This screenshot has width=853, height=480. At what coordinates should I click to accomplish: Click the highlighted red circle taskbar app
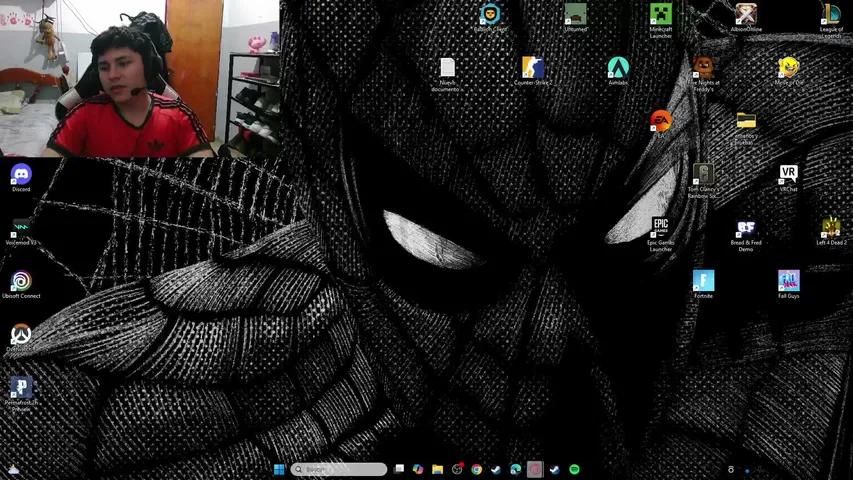(x=535, y=469)
